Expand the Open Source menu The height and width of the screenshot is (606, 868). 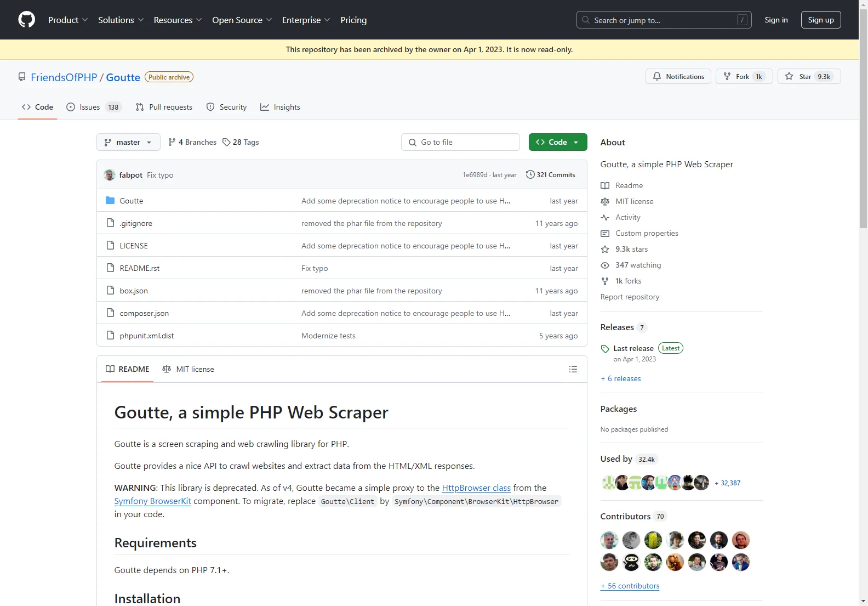click(242, 20)
